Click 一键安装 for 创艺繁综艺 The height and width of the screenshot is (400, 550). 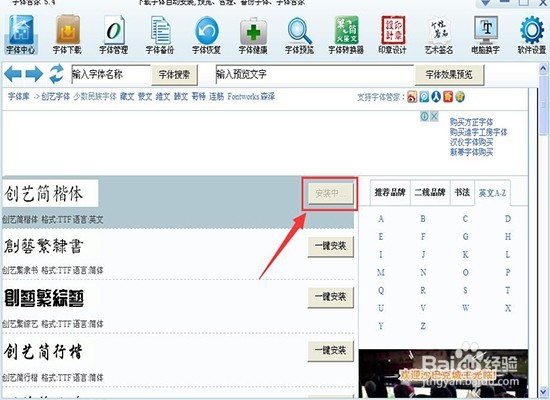click(330, 297)
